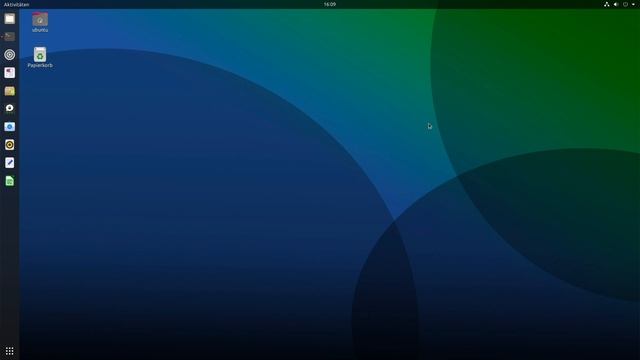
Task: Open the tan-yellow package icon in the dock
Action: (9, 91)
